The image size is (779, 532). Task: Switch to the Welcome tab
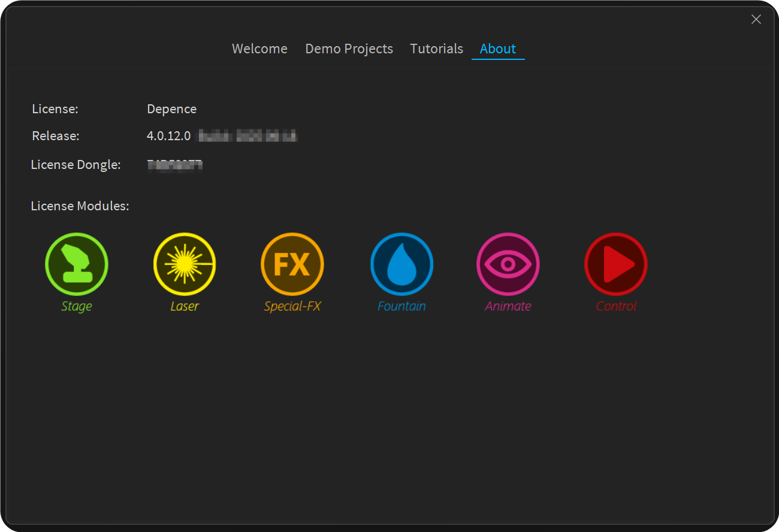point(259,49)
